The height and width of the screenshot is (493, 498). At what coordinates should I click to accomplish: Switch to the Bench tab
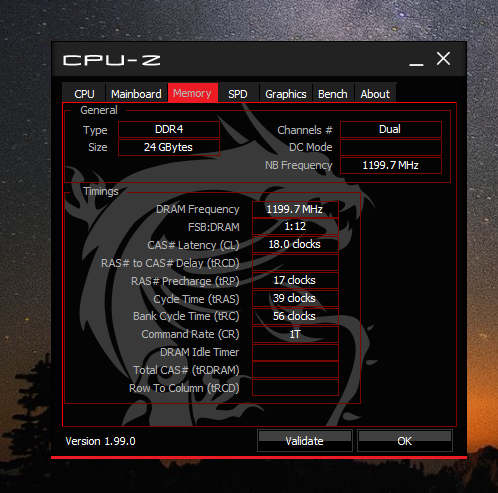333,94
